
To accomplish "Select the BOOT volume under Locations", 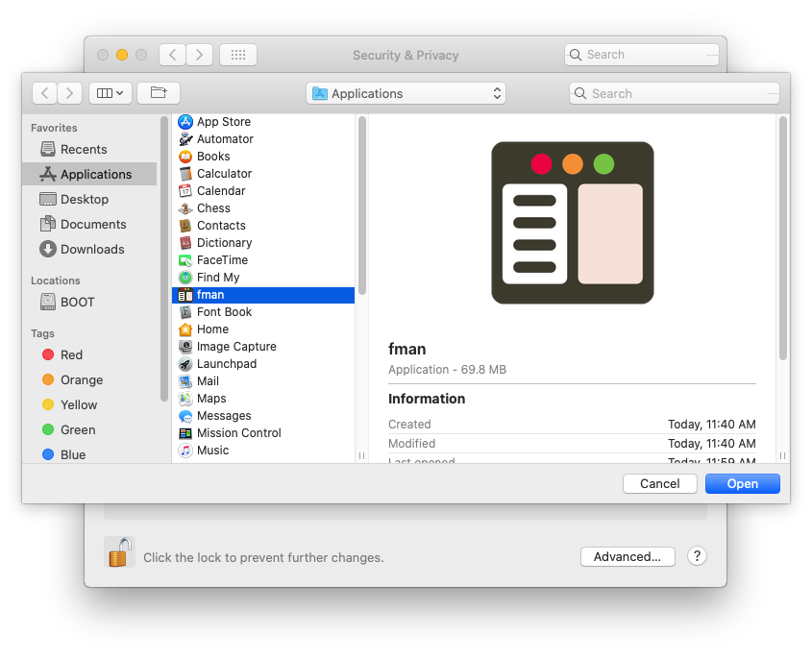I will pyautogui.click(x=89, y=302).
